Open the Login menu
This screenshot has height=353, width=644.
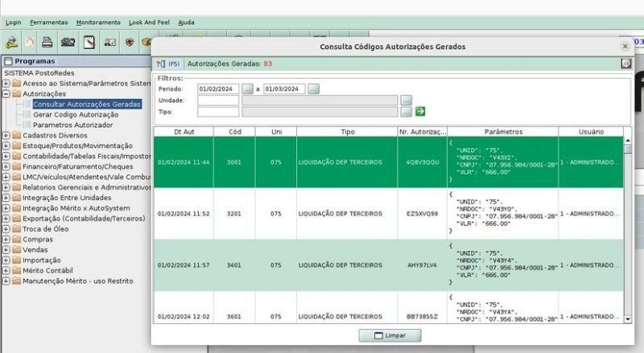tap(13, 23)
